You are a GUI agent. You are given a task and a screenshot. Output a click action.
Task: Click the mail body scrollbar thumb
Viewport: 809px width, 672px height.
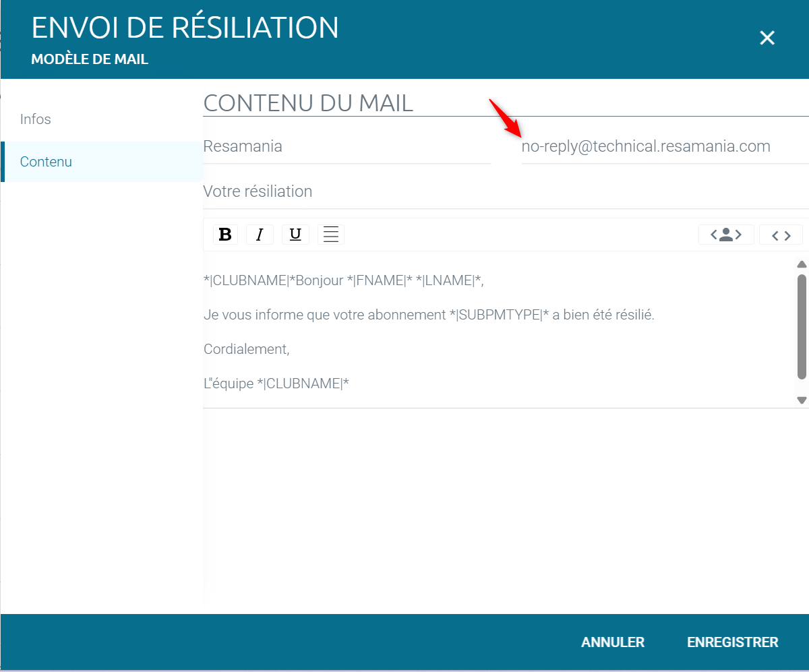(x=802, y=327)
